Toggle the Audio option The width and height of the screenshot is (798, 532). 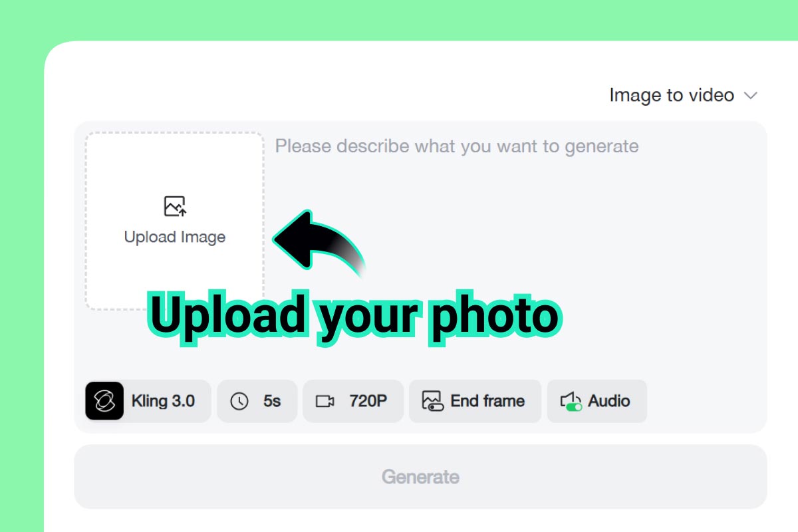pos(597,401)
